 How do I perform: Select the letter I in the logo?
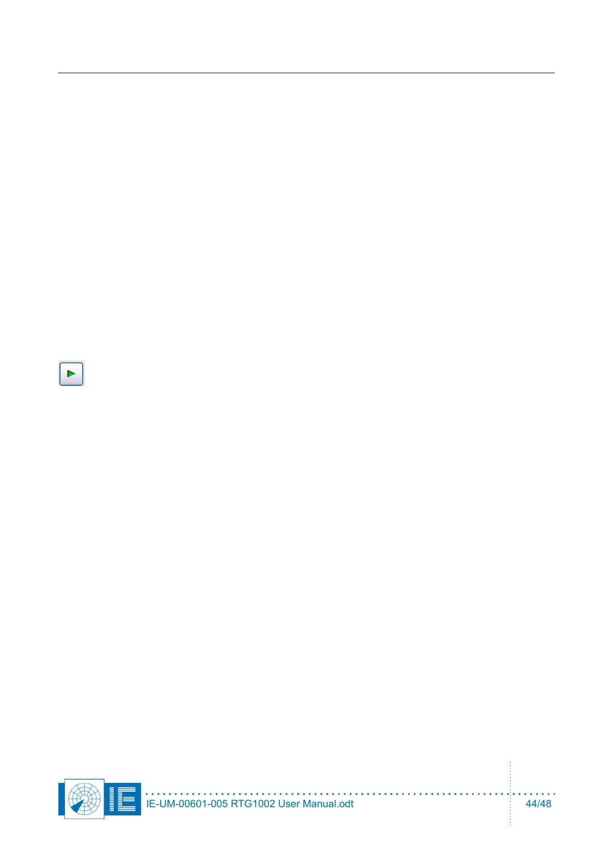click(113, 799)
